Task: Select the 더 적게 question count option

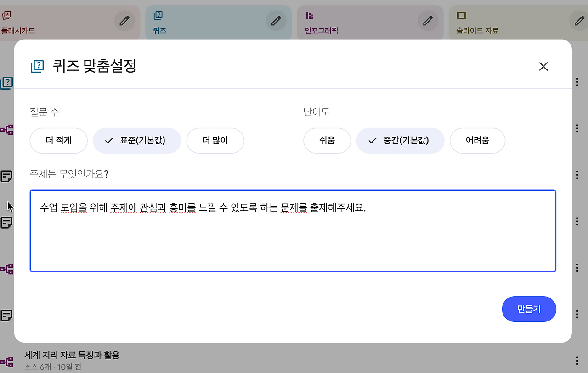Action: [x=59, y=140]
